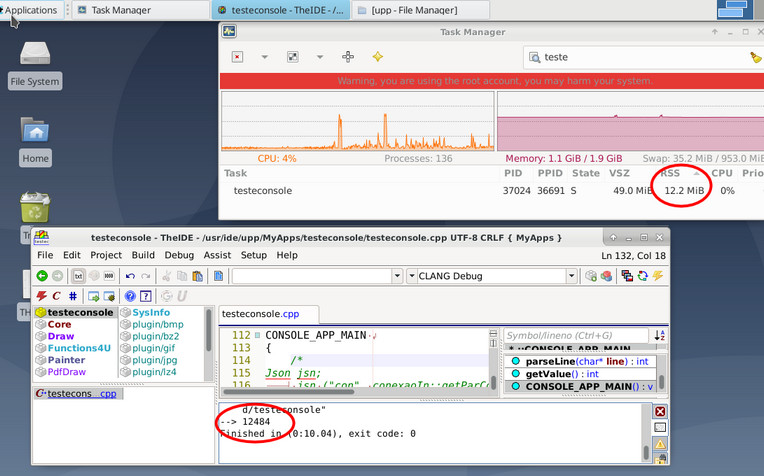The image size is (764, 476).
Task: Click the Symbol/lineno search field
Action: (574, 336)
